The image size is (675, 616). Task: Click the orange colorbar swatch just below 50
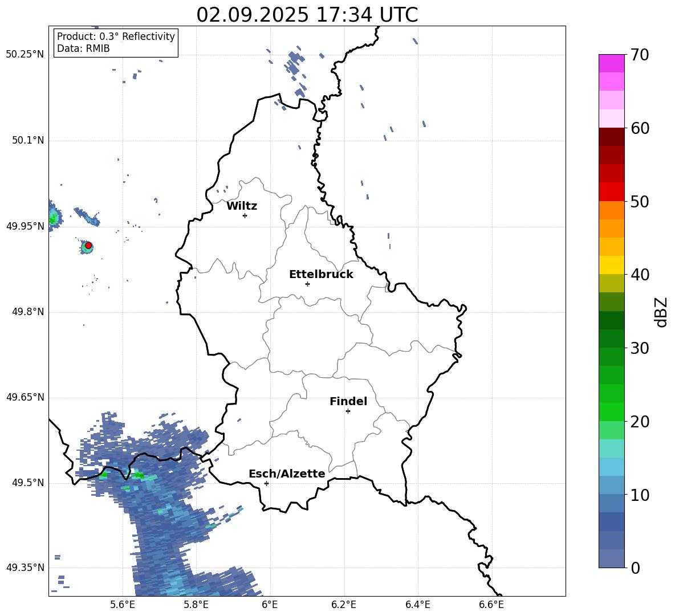pos(611,210)
